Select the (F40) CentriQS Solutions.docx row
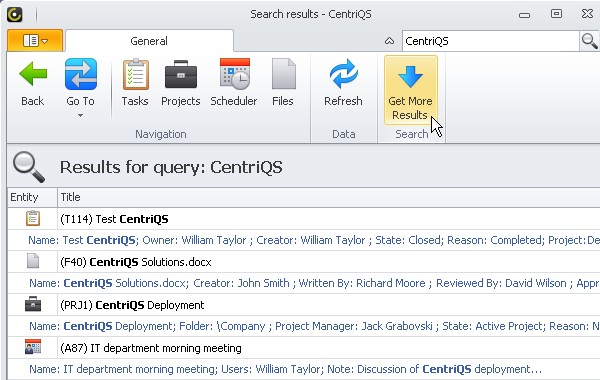 pyautogui.click(x=304, y=262)
